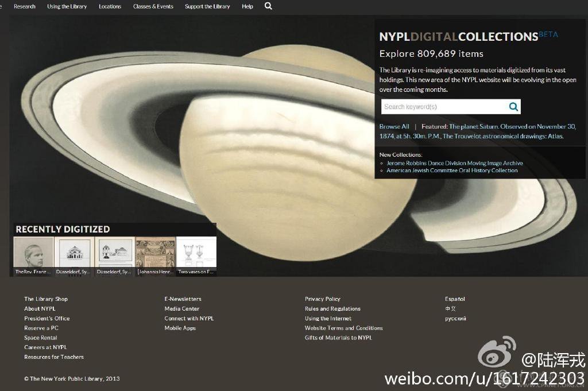Switch language to Español
Screen dimensions: 588x391
[455, 299]
